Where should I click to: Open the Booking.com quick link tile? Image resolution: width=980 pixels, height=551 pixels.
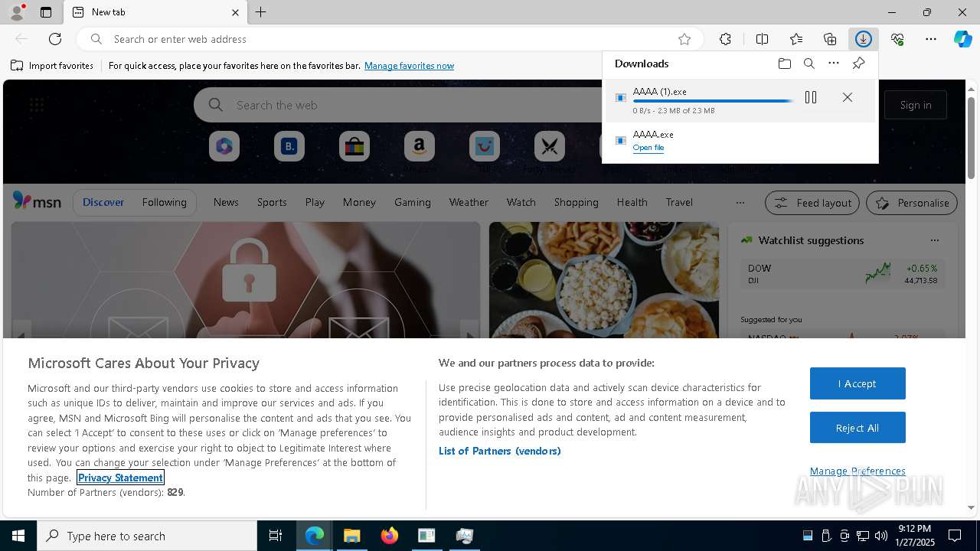pyautogui.click(x=289, y=146)
